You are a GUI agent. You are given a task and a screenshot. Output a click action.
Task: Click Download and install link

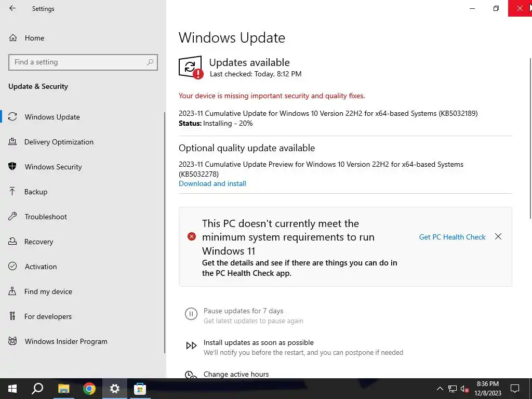coord(212,183)
